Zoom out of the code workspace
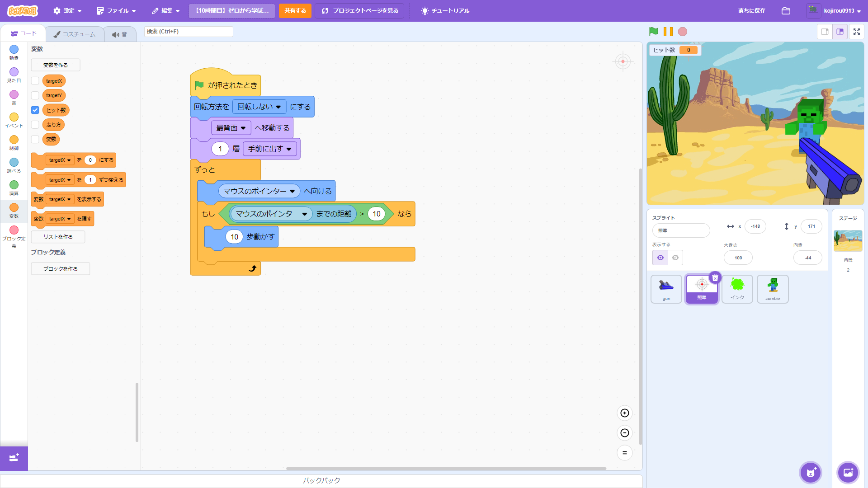The width and height of the screenshot is (868, 488). point(624,433)
